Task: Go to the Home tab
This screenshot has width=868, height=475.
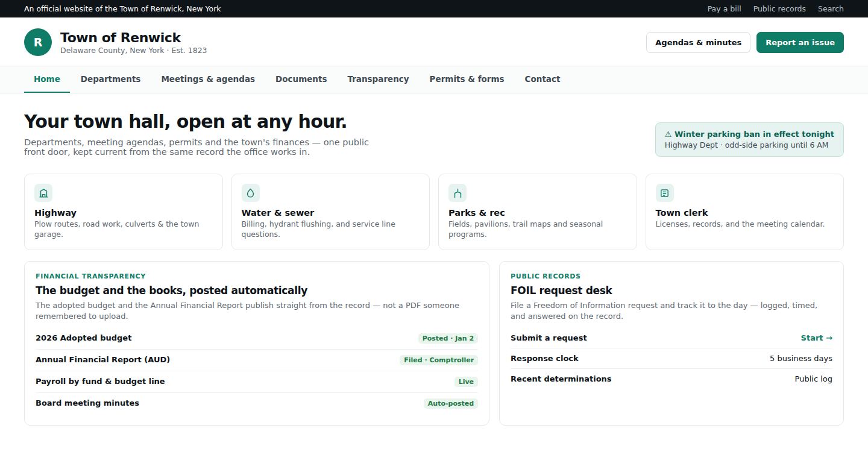Action: click(x=47, y=79)
